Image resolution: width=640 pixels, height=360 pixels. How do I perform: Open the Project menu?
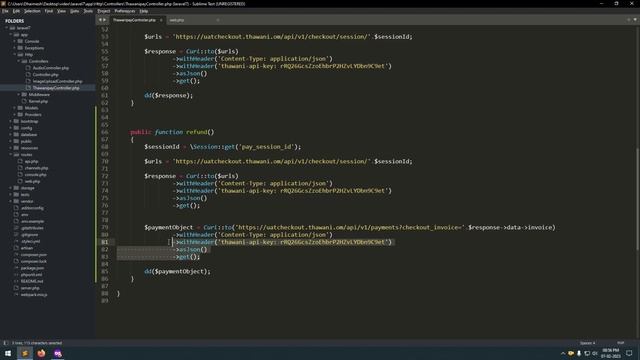[x=104, y=11]
